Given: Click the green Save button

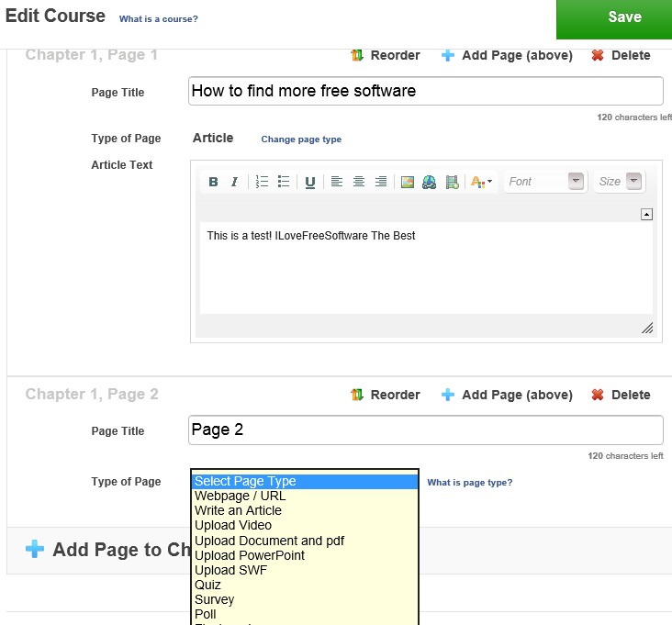Looking at the screenshot, I should click(624, 17).
